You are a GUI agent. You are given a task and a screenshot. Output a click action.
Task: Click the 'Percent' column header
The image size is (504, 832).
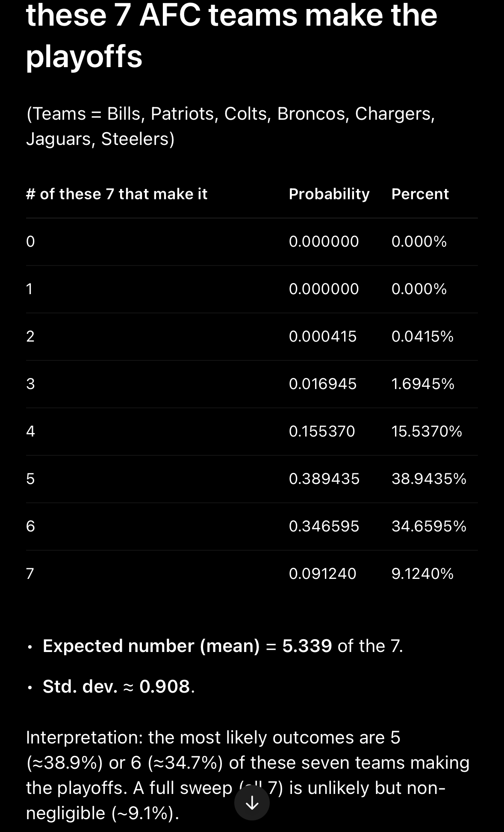420,194
